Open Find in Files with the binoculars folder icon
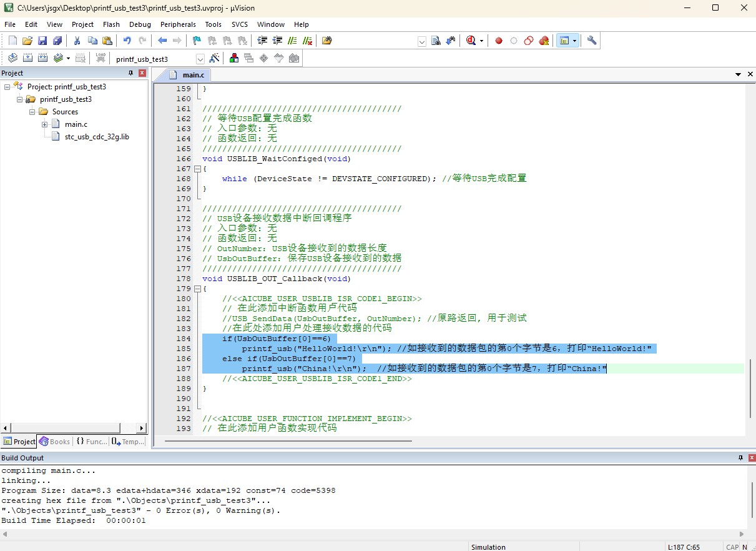Viewport: 756px width, 551px height. coord(327,41)
